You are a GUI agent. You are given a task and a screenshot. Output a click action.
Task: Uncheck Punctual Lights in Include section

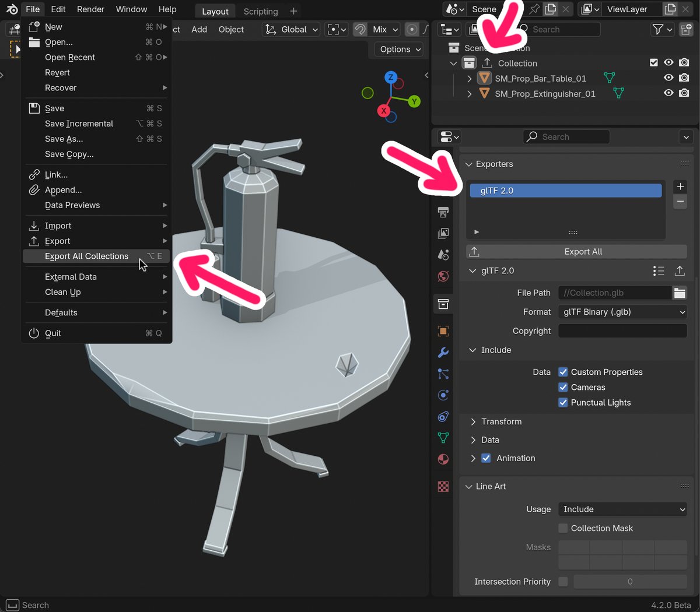point(563,402)
